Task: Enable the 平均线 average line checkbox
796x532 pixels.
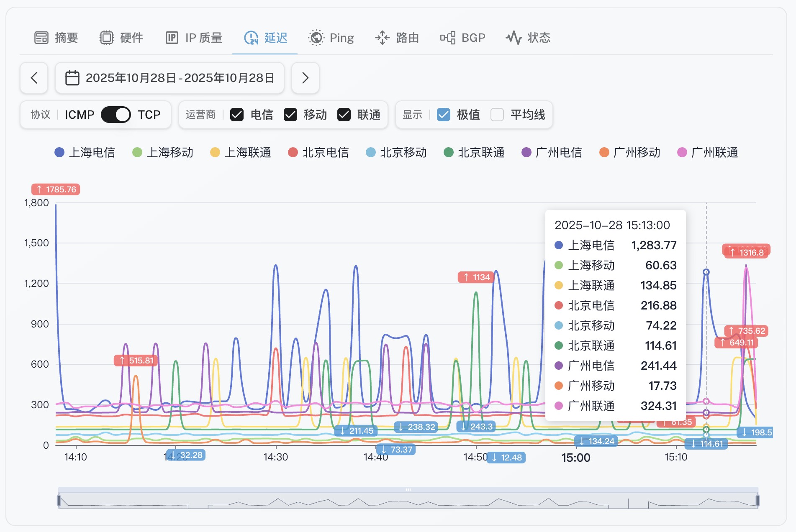Action: (x=497, y=115)
